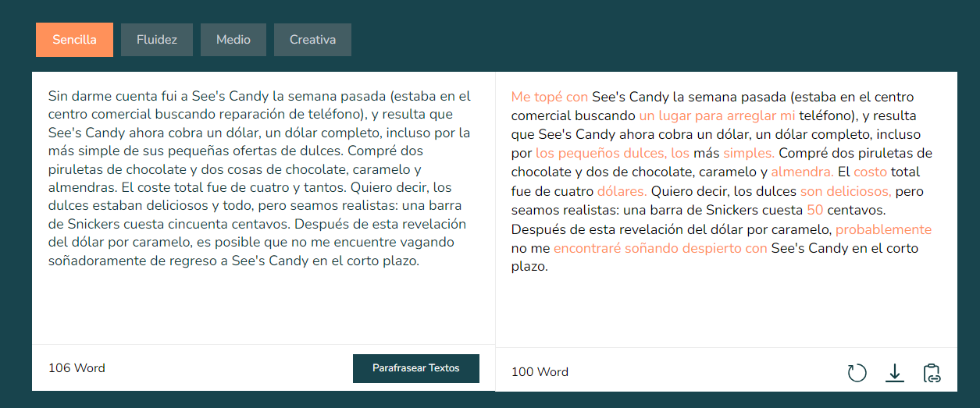Screen dimensions: 980x408
Task: Click highlighted "los pequeños dulces, los"
Action: pos(613,154)
